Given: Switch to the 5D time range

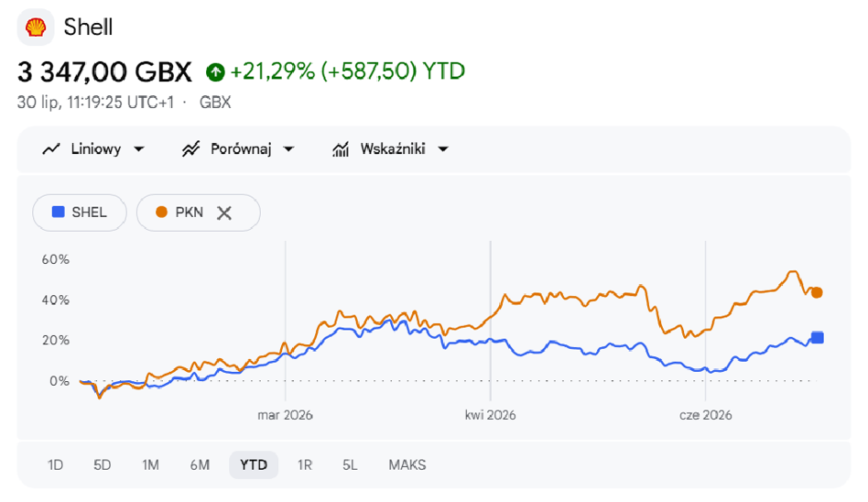Looking at the screenshot, I should 103,464.
